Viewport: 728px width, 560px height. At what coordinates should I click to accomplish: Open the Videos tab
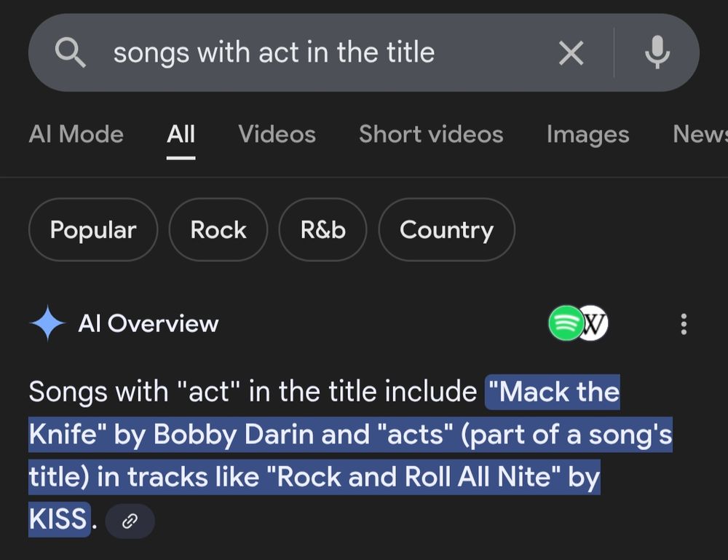[277, 134]
